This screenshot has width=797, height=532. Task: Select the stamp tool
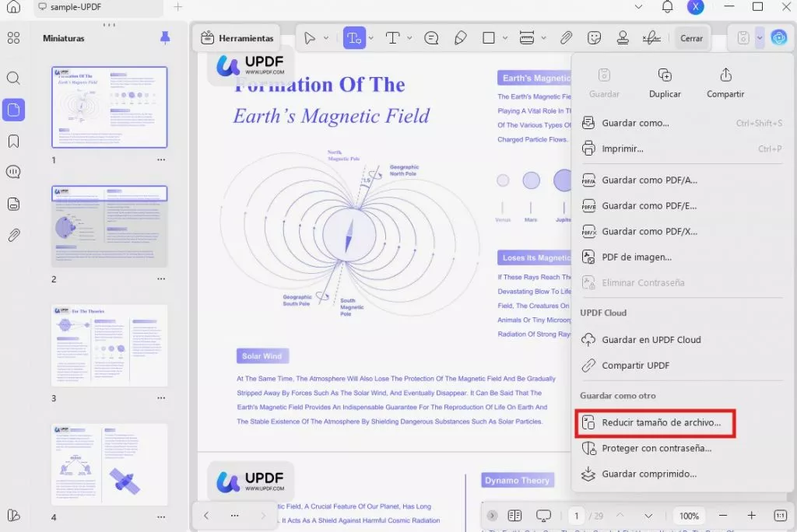(x=623, y=38)
